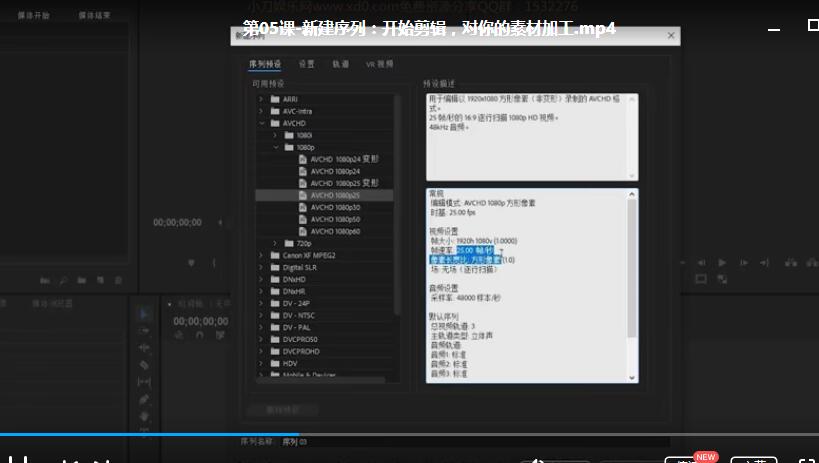
Task: Select the AVCHD 1080p30 preset file icon
Action: 303,207
